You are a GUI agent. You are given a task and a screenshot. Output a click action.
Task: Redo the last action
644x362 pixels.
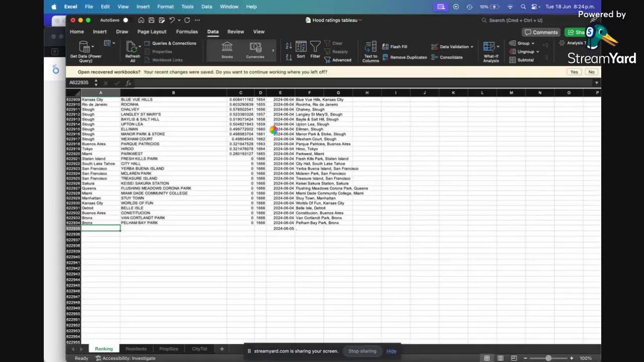(x=187, y=20)
